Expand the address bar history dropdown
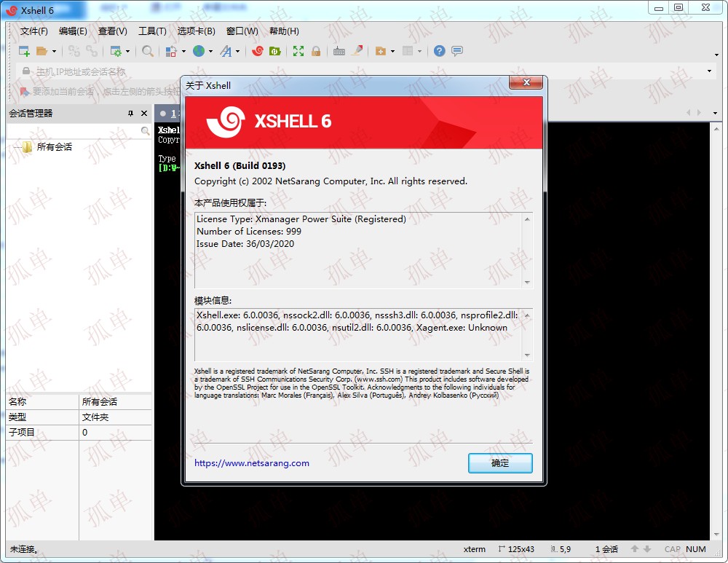728x563 pixels. point(709,71)
